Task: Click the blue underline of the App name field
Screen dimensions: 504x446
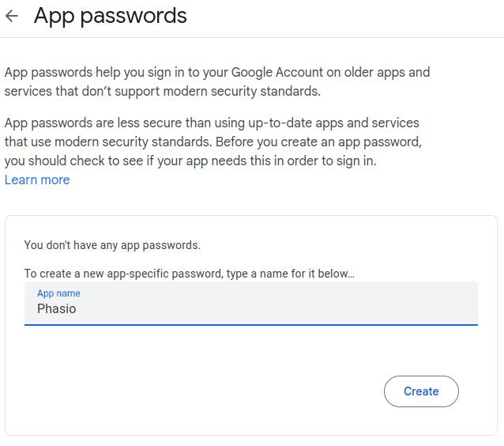Action: (250, 324)
